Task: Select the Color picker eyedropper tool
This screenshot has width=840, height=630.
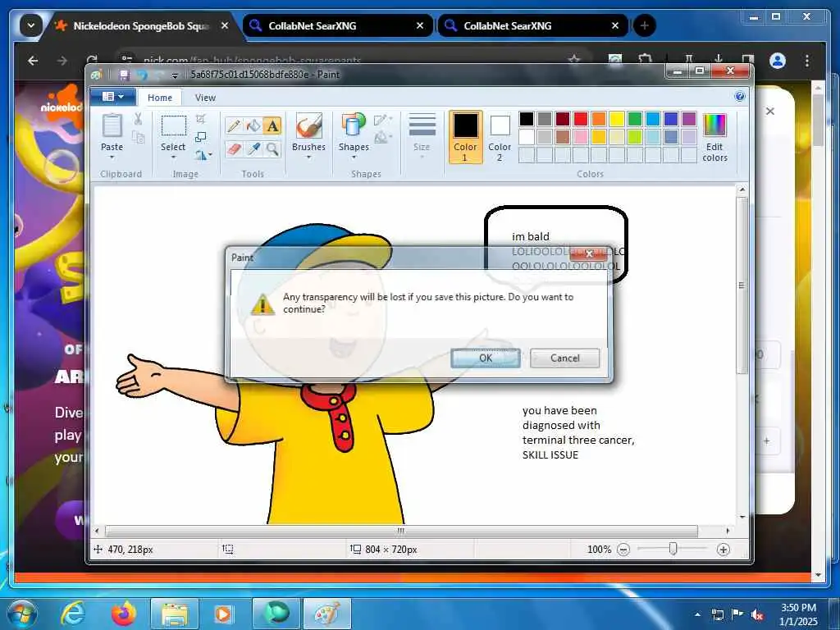Action: pyautogui.click(x=253, y=149)
